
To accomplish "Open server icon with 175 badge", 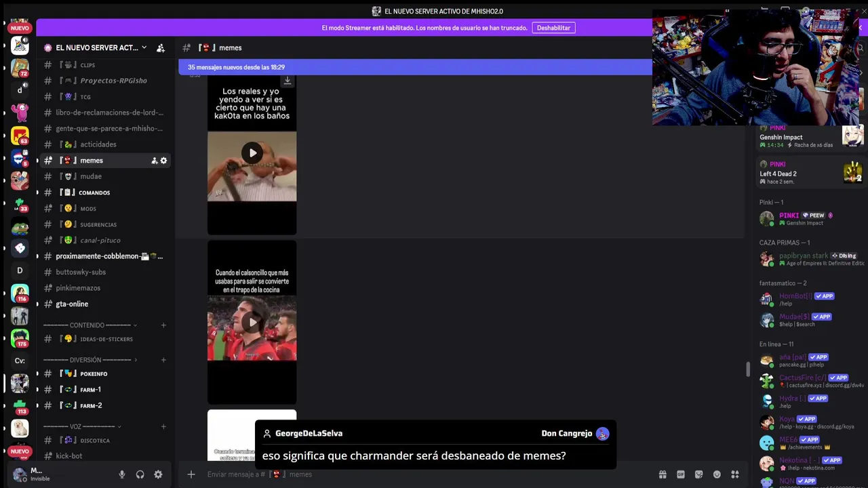I will pyautogui.click(x=20, y=338).
